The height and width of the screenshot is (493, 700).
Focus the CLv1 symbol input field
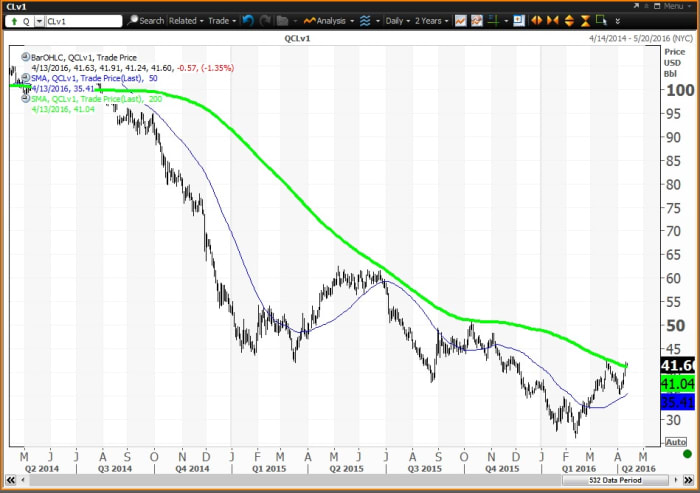pyautogui.click(x=83, y=21)
